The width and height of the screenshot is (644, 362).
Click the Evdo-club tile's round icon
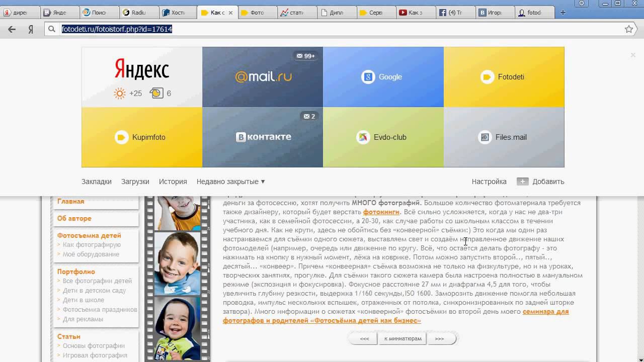(x=363, y=137)
